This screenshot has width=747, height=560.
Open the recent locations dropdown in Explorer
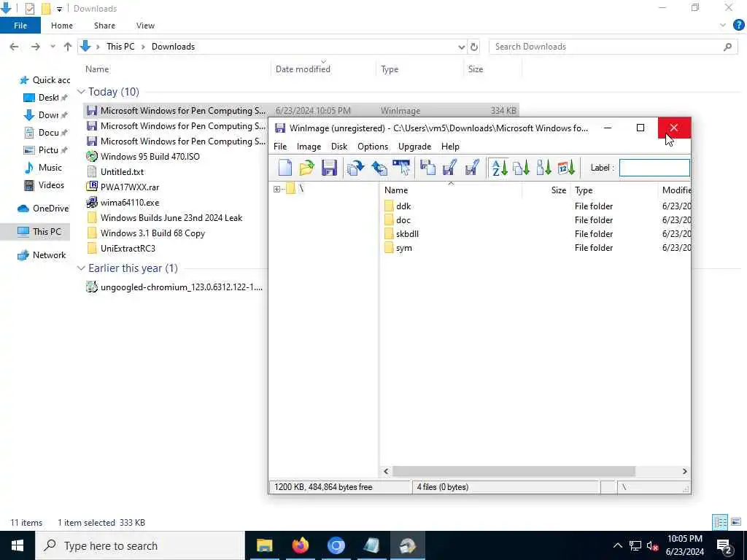point(53,47)
